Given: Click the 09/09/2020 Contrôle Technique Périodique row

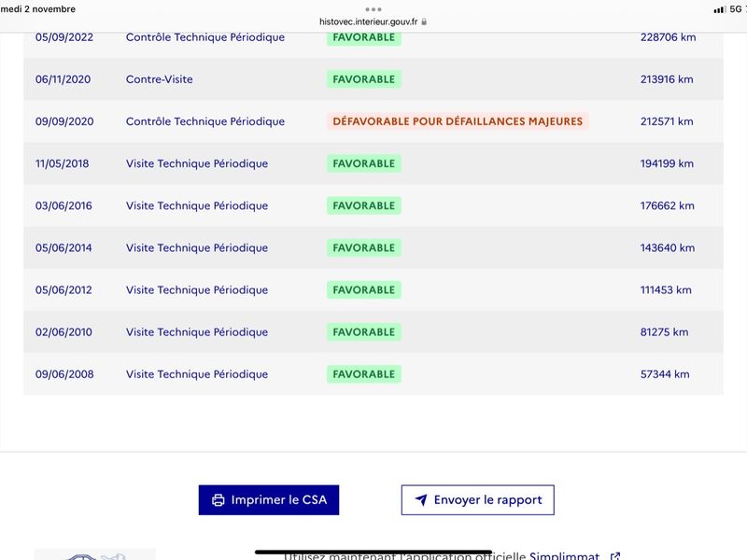Looking at the screenshot, I should (x=373, y=121).
